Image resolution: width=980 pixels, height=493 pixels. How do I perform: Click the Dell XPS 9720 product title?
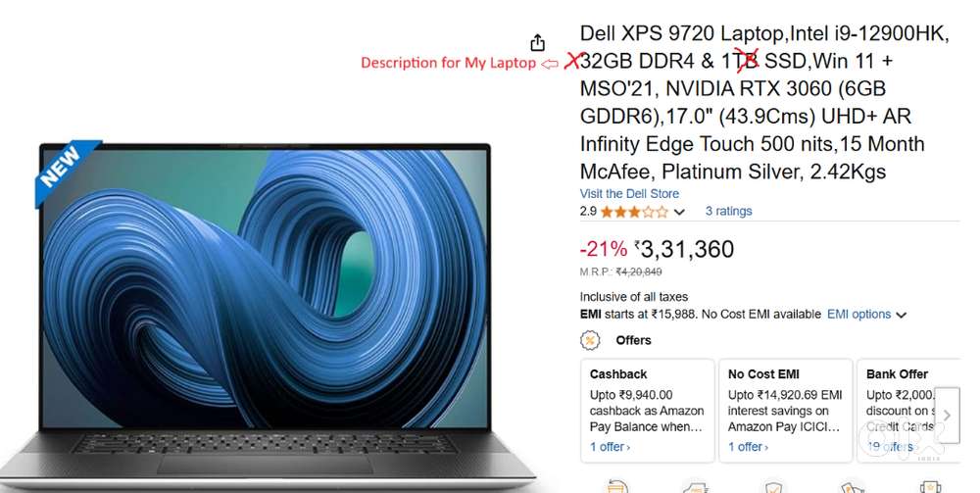click(764, 103)
